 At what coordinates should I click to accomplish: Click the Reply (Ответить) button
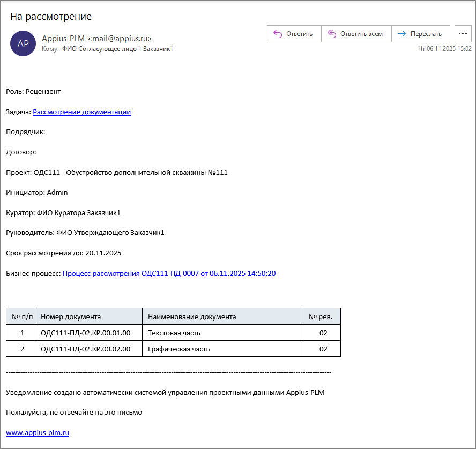click(x=294, y=34)
